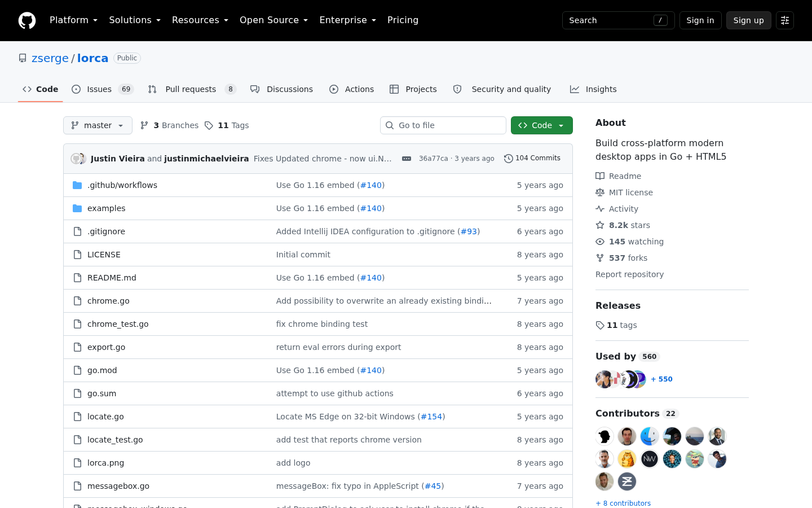Open the locate.go file
The image size is (812, 508).
(x=105, y=417)
